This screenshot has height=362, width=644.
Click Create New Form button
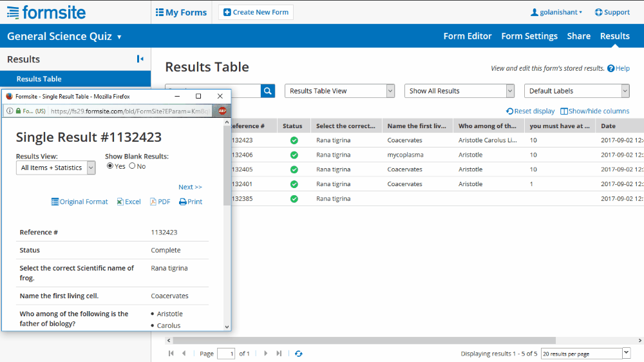256,12
